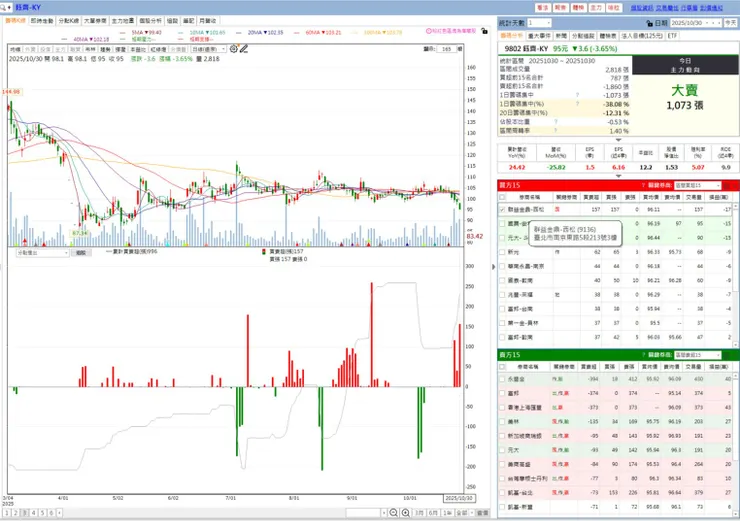Expand the arrow below EPS metrics row
The image size is (740, 521).
pos(618,176)
